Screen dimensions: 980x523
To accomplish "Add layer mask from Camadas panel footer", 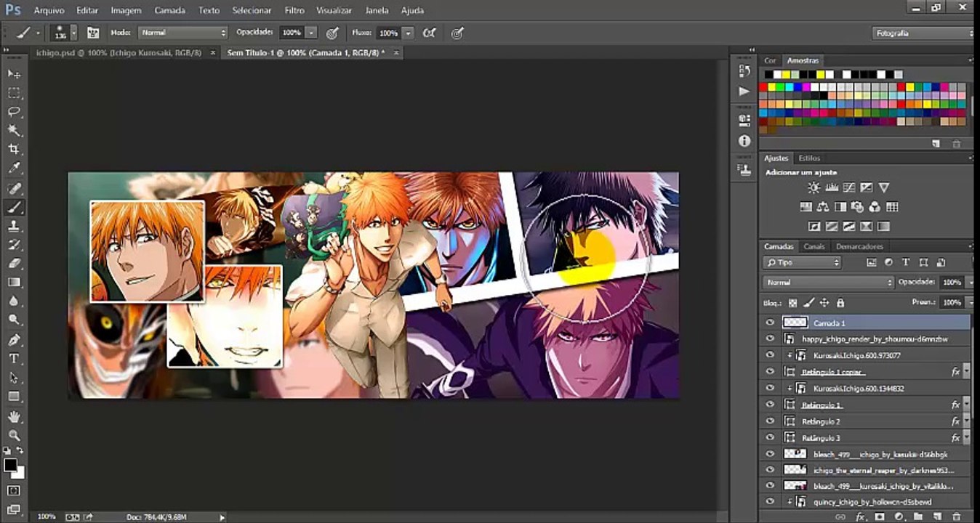I will pos(880,516).
